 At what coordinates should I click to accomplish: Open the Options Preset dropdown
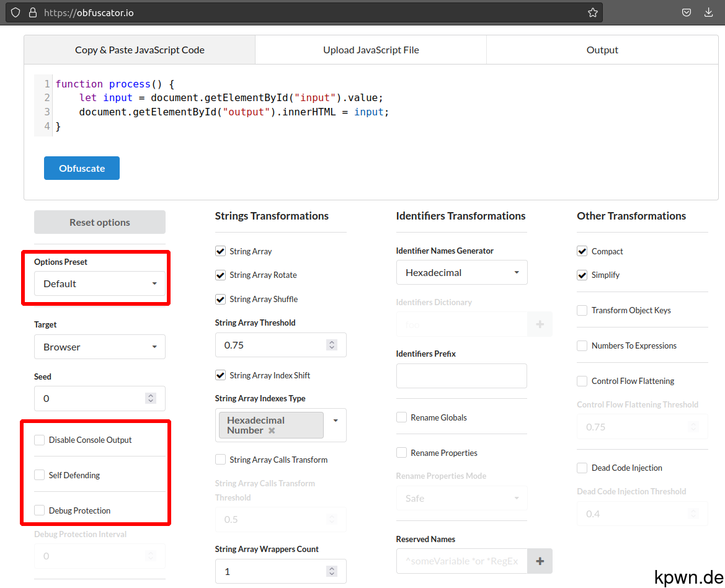[99, 283]
